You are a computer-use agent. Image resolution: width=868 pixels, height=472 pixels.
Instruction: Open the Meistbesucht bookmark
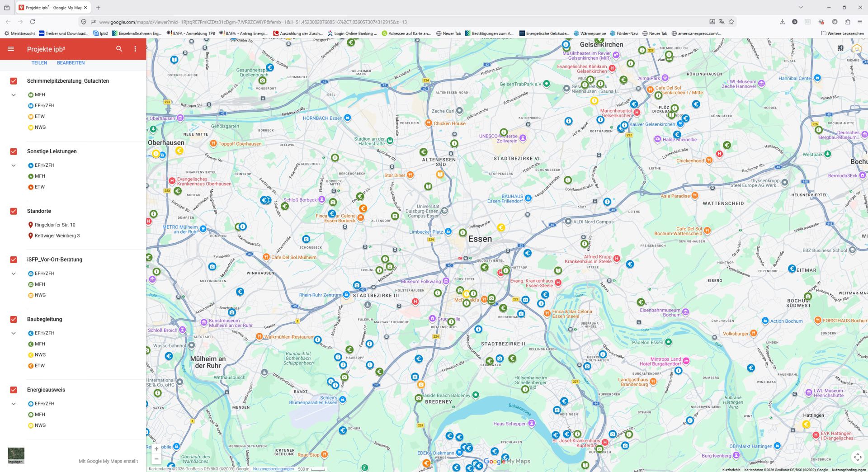19,33
